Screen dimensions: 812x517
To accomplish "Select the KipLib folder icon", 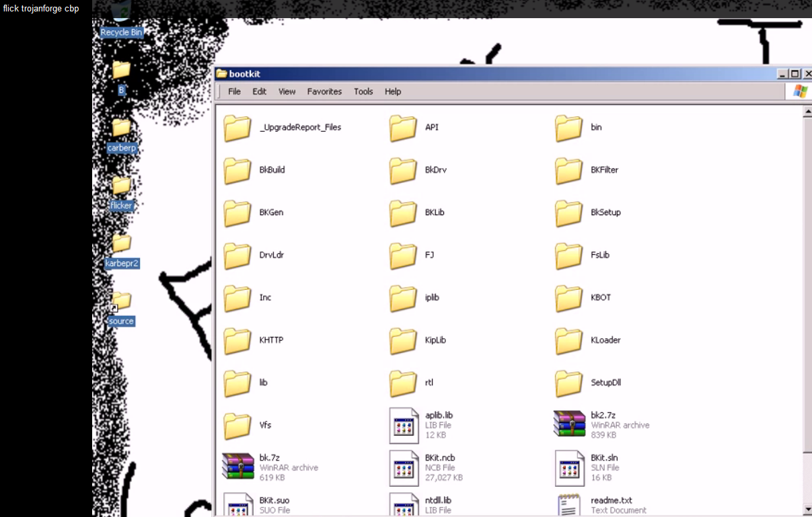I will [x=403, y=340].
